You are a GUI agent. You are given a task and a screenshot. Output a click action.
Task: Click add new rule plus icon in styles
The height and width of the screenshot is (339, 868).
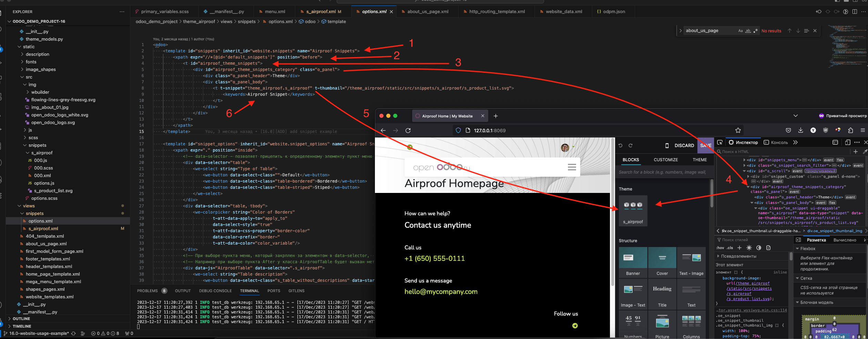(x=739, y=248)
